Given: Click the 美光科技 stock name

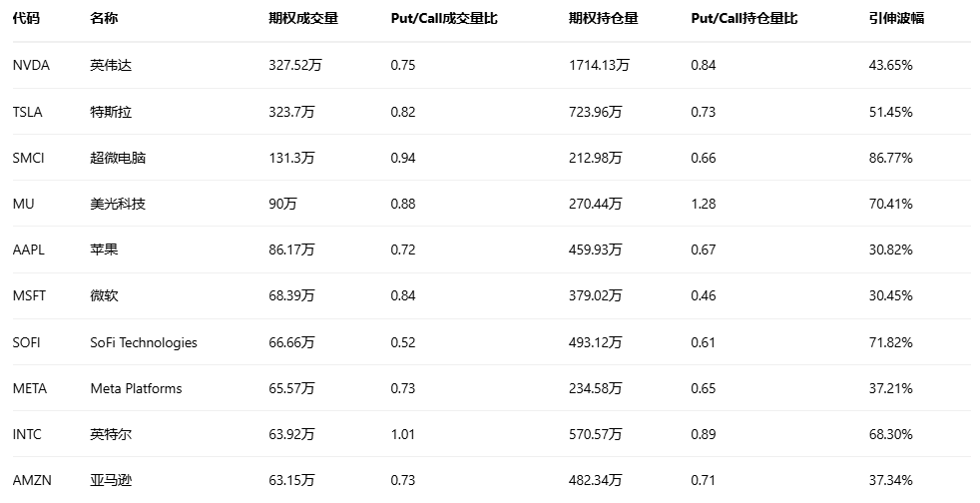Looking at the screenshot, I should pyautogui.click(x=117, y=204).
